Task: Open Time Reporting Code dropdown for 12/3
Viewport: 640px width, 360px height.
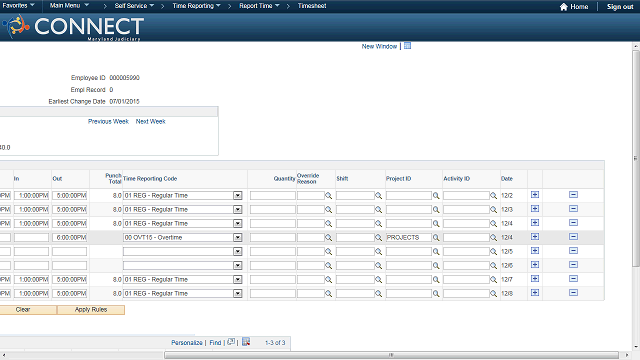Action: tap(238, 209)
